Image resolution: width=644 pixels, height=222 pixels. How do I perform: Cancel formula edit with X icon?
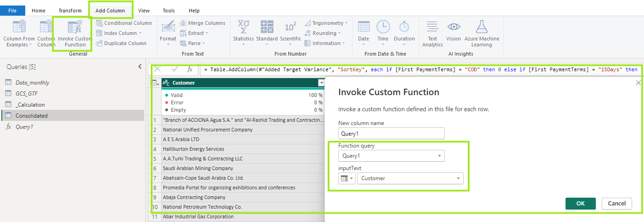click(x=157, y=69)
